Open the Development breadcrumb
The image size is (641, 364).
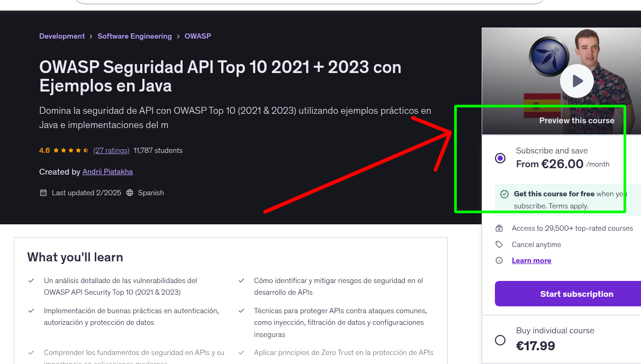click(62, 36)
